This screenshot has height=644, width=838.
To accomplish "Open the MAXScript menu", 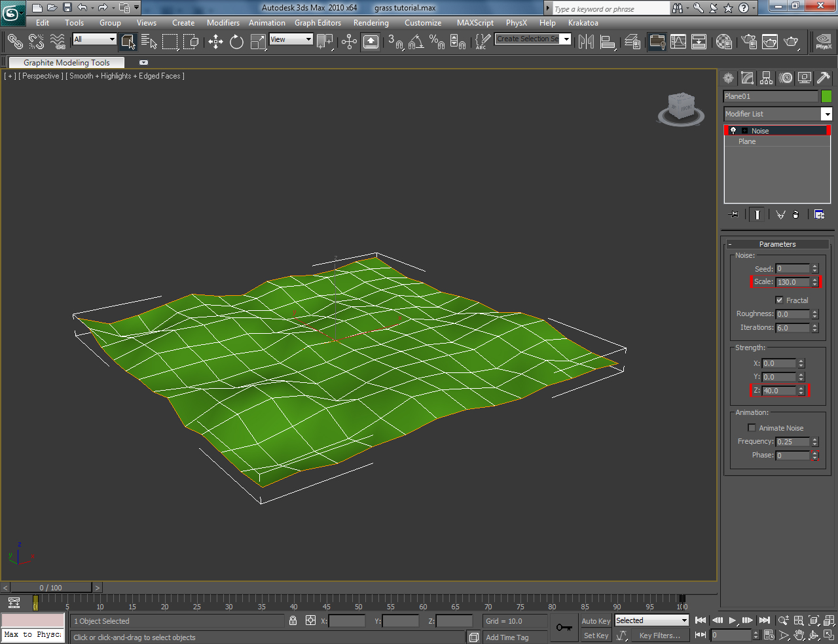I will pos(475,23).
